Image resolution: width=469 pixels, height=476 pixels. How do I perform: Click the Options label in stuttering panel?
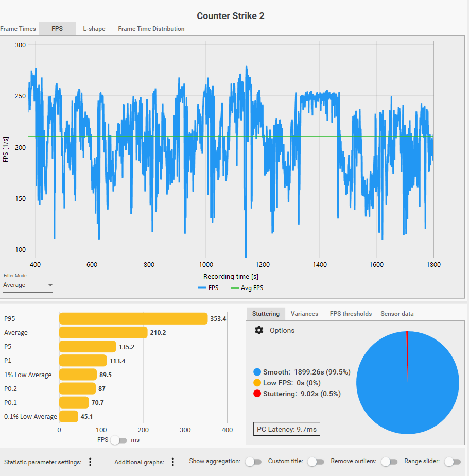pos(282,330)
